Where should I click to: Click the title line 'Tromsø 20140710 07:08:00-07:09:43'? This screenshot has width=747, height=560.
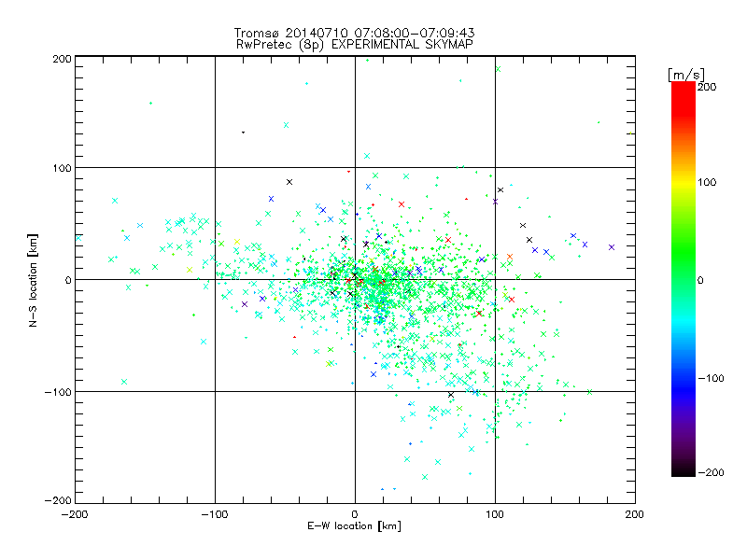(x=355, y=33)
